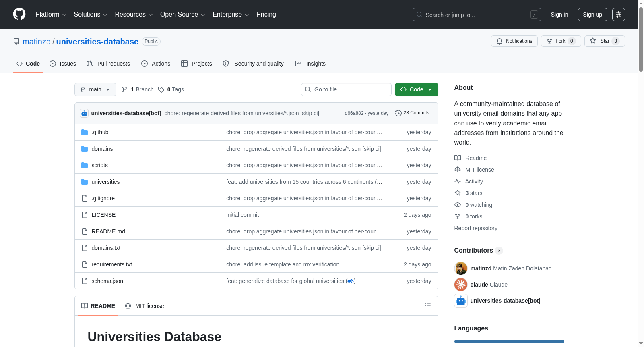Click the README outline list icon
The height and width of the screenshot is (347, 644).
(428, 306)
